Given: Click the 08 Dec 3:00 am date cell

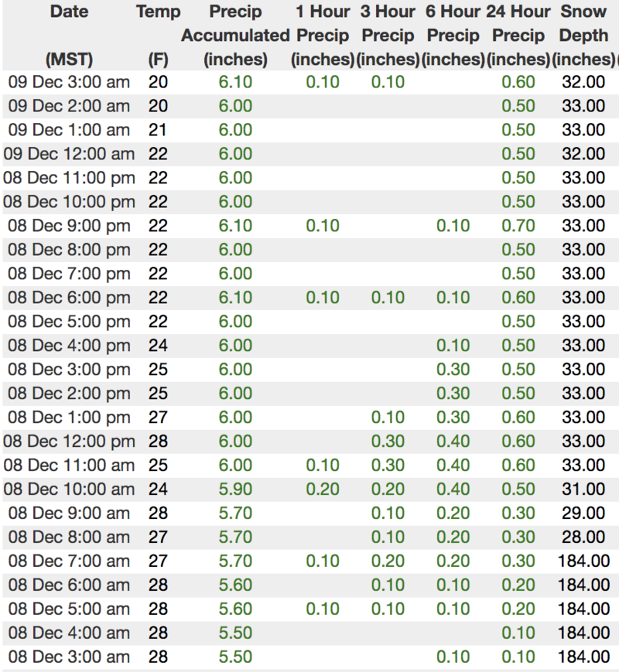Looking at the screenshot, I should pyautogui.click(x=68, y=657).
